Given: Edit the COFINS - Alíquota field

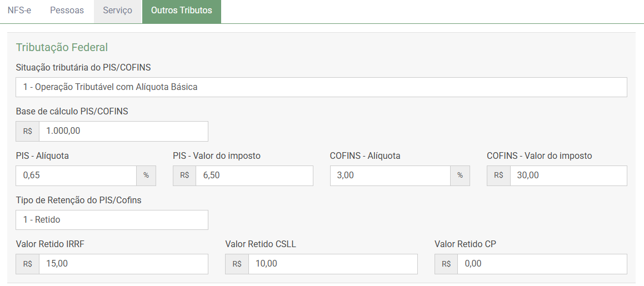Looking at the screenshot, I should pos(390,175).
